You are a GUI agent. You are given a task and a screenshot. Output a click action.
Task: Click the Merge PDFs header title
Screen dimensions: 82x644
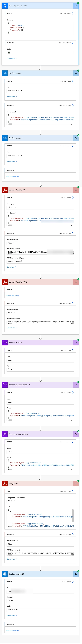(14, 484)
